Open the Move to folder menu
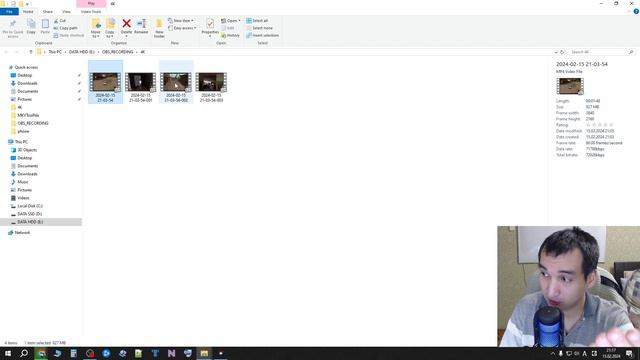Image resolution: width=640 pixels, height=360 pixels. pos(96,29)
